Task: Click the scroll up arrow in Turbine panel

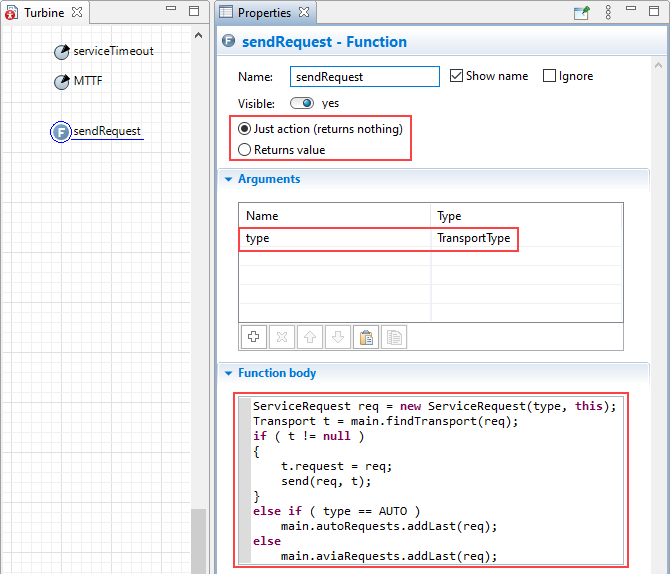Action: [x=198, y=35]
